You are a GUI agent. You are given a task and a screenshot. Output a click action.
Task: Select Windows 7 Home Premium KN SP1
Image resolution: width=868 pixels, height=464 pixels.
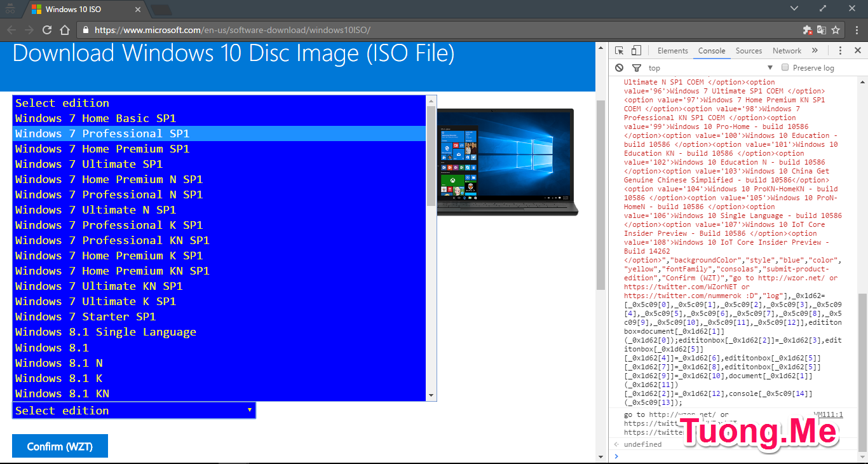click(x=219, y=271)
